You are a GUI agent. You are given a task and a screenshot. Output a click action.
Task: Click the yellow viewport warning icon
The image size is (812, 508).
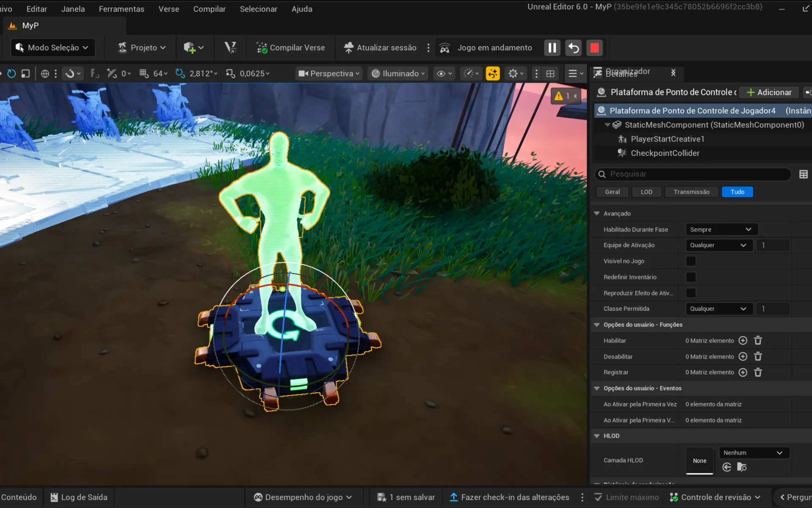pos(559,96)
